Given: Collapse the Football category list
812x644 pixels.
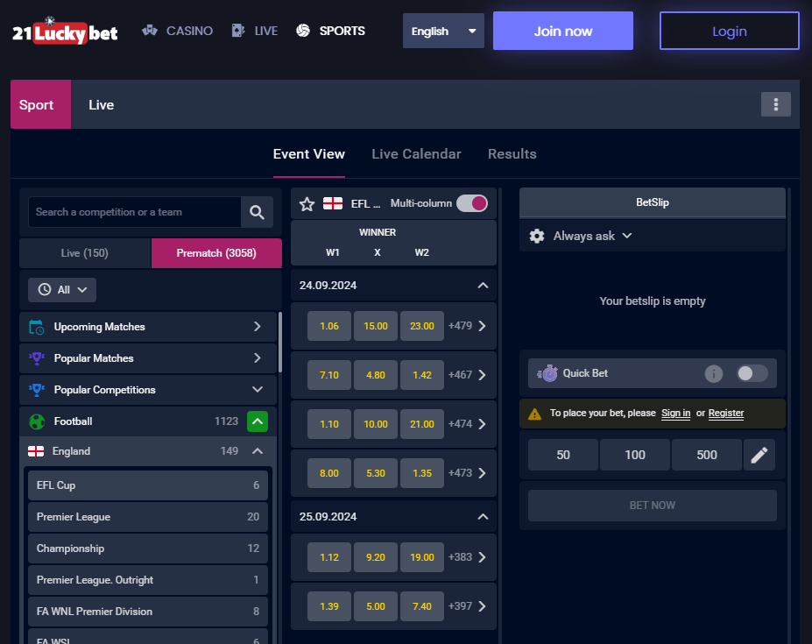Looking at the screenshot, I should tap(257, 421).
